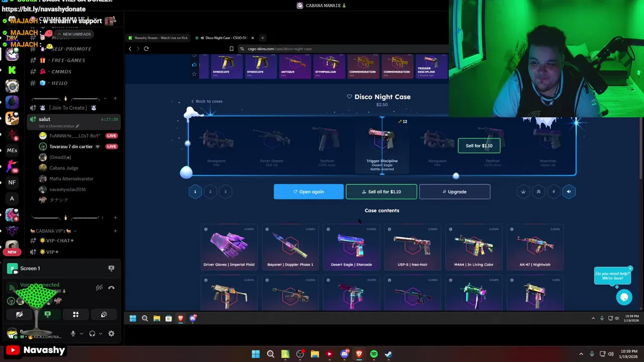Open M4A4 In Living Color item
Image resolution: width=644 pixels, height=362 pixels.
473,248
